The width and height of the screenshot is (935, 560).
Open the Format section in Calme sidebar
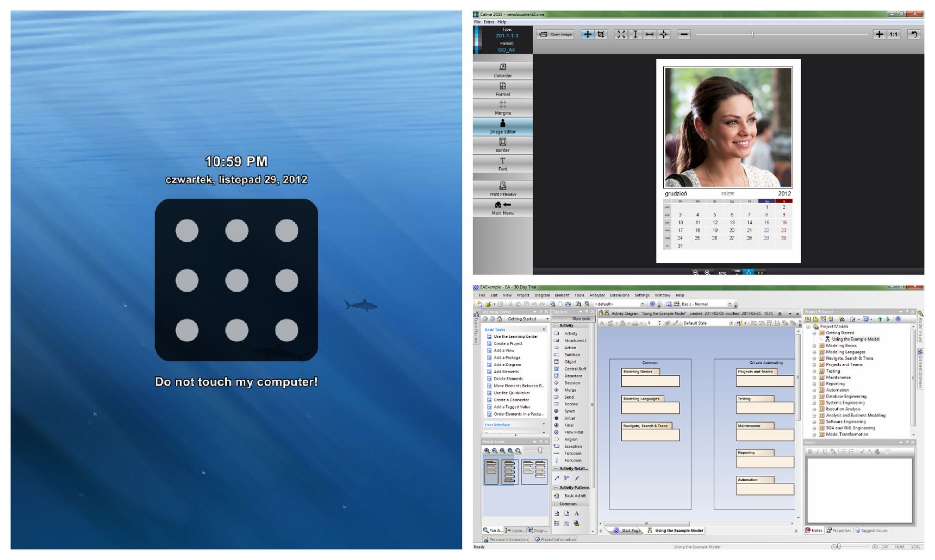click(x=503, y=89)
